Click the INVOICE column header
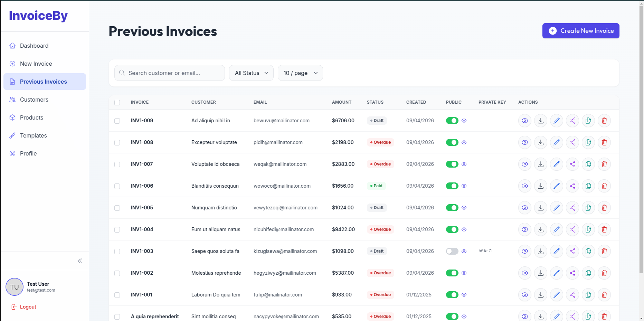 point(140,102)
